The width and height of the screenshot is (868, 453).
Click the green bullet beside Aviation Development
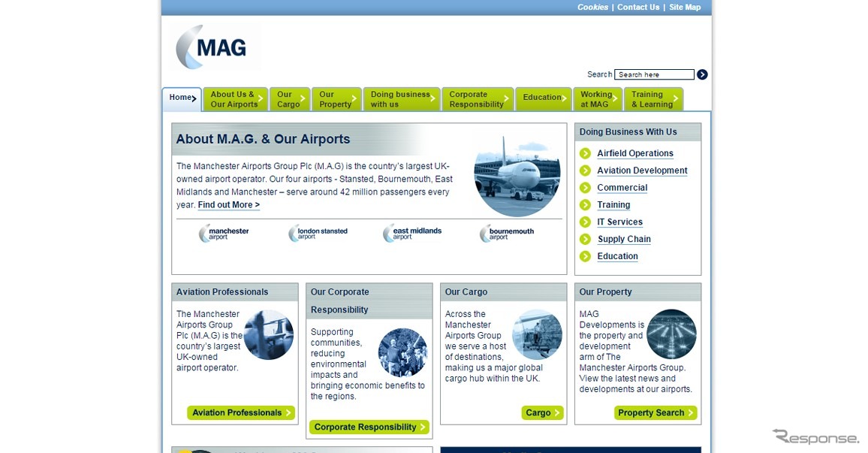[585, 171]
